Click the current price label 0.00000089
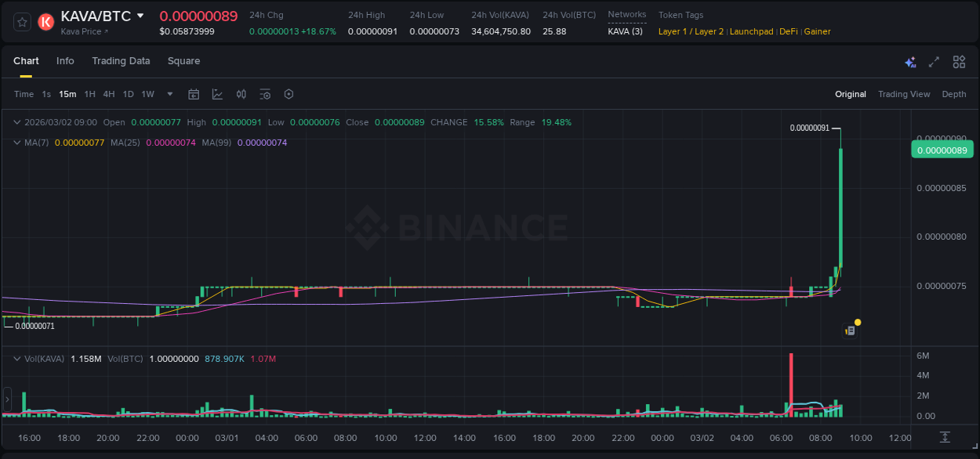 point(942,149)
